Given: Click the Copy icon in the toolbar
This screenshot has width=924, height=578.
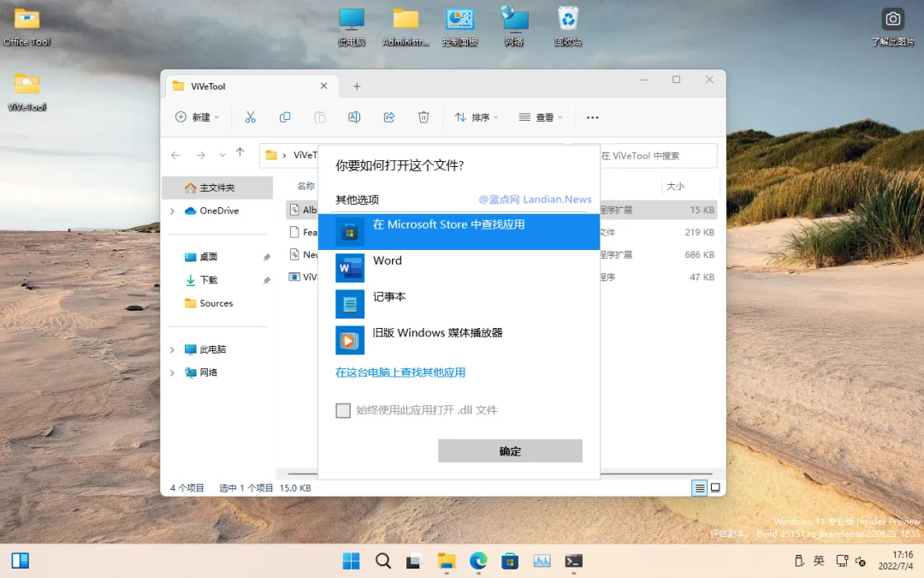Looking at the screenshot, I should 285,116.
